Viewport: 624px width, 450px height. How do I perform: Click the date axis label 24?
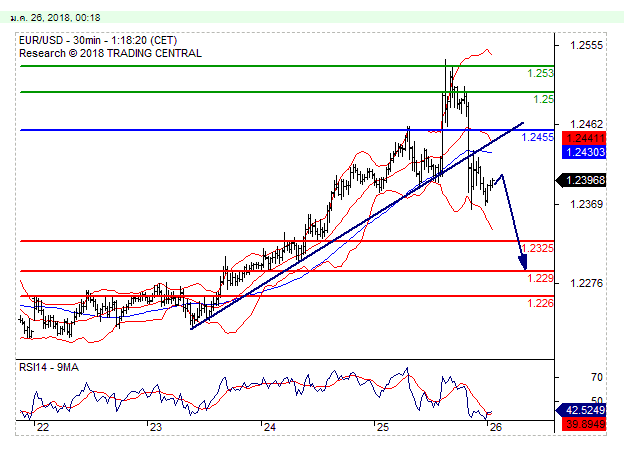(269, 427)
